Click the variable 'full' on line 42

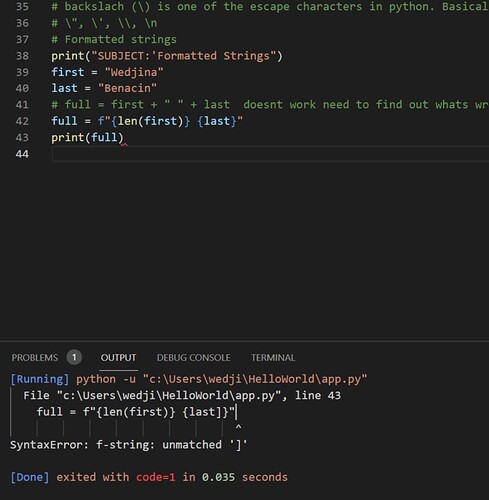[x=64, y=121]
